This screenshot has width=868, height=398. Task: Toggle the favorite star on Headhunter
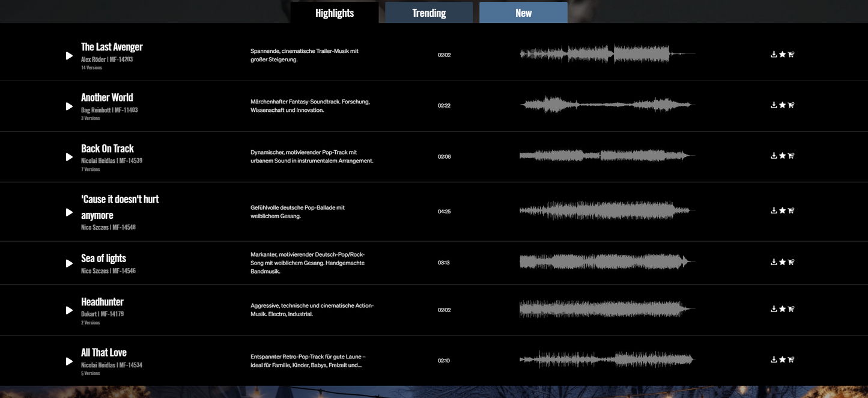click(x=782, y=308)
